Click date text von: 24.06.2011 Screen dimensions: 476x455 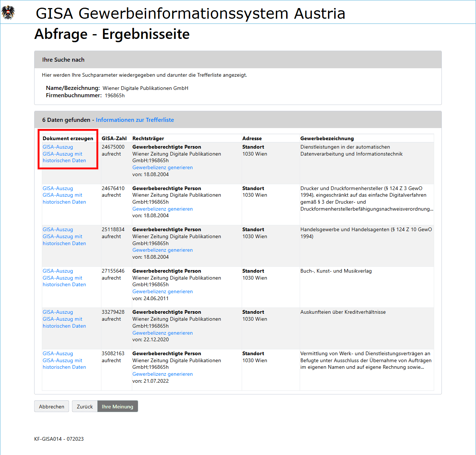click(151, 299)
